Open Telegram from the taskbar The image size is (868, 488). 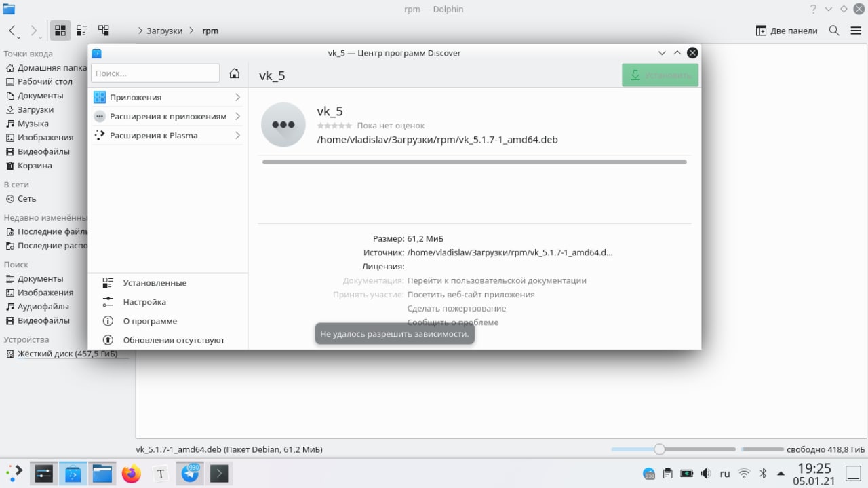190,473
